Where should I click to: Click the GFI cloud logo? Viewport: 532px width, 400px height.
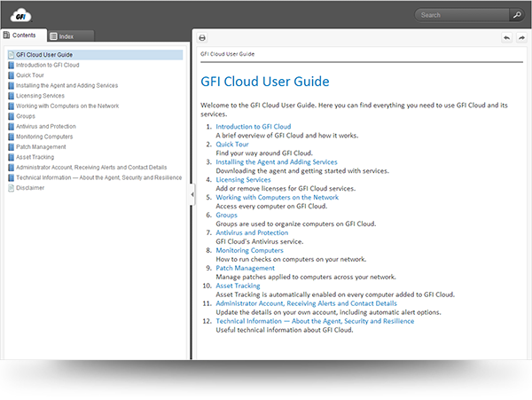[x=20, y=15]
